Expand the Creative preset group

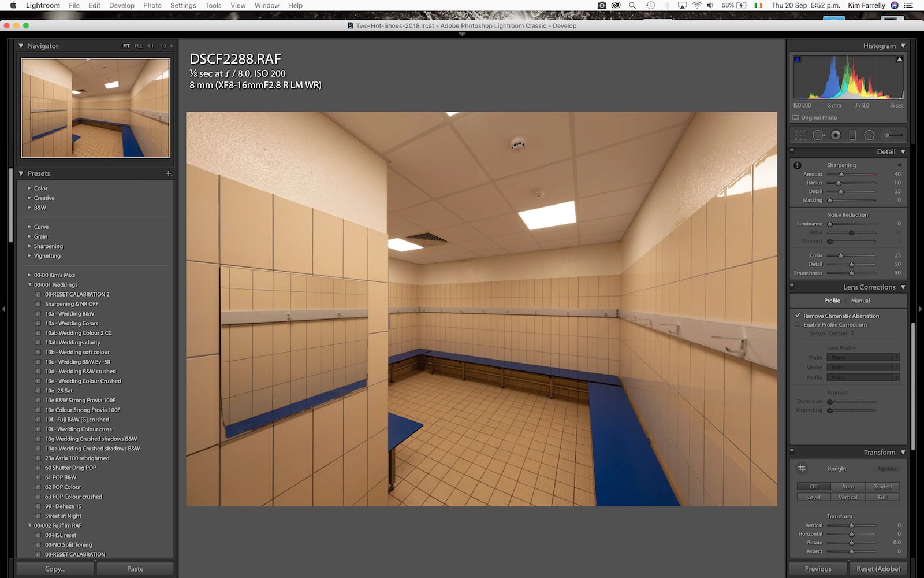(29, 198)
